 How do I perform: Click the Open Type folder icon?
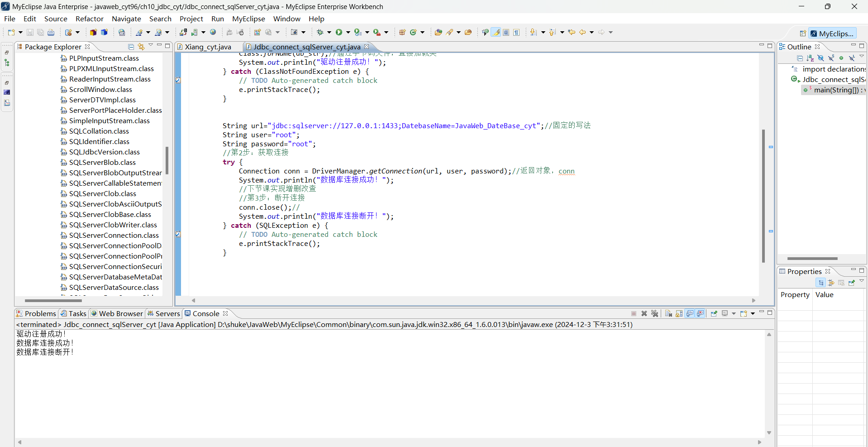point(439,32)
